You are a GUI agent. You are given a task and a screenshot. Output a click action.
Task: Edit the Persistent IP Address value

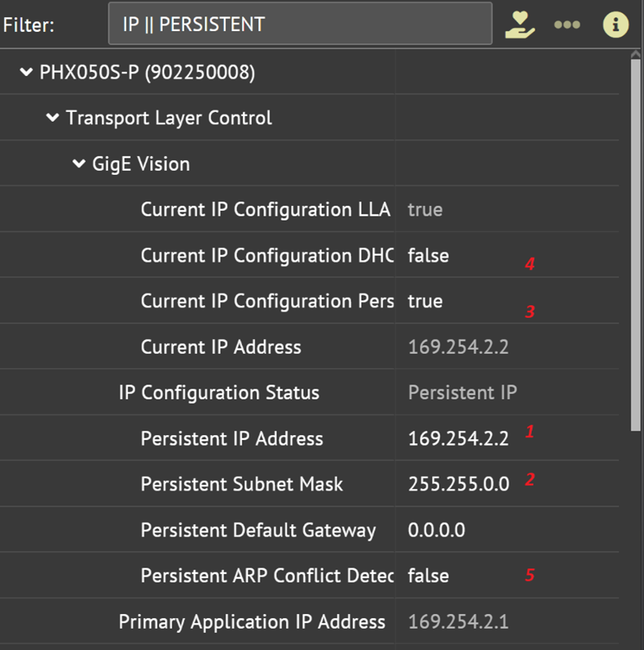point(458,439)
